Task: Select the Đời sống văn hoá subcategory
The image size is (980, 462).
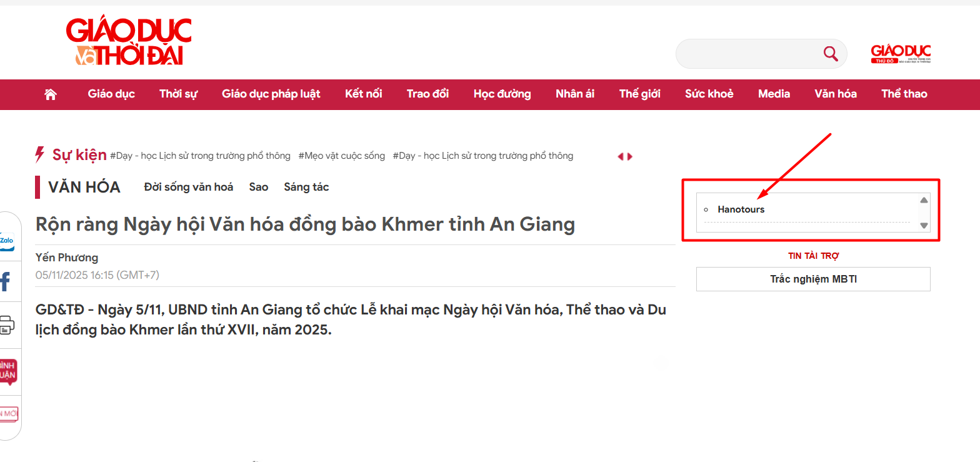Action: click(188, 187)
